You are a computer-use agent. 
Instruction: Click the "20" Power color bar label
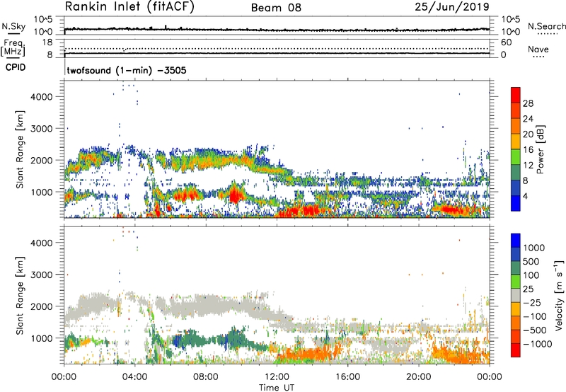click(x=528, y=134)
